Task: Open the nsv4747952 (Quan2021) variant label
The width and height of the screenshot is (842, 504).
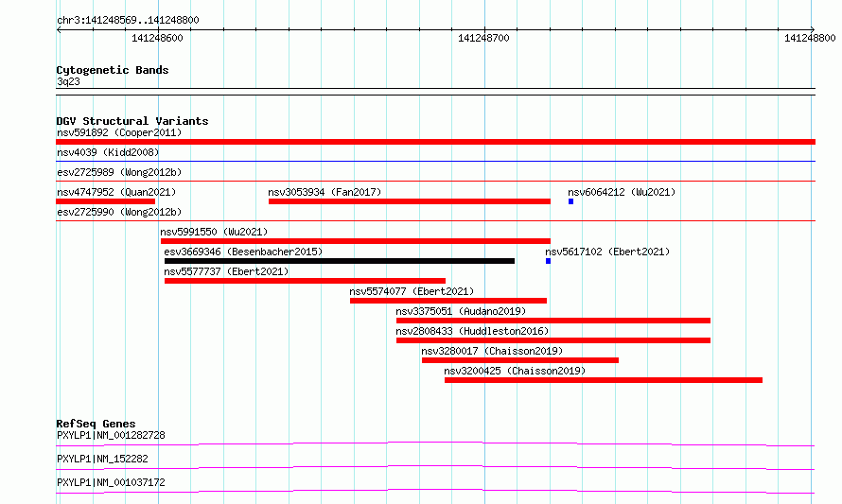Action: [116, 192]
